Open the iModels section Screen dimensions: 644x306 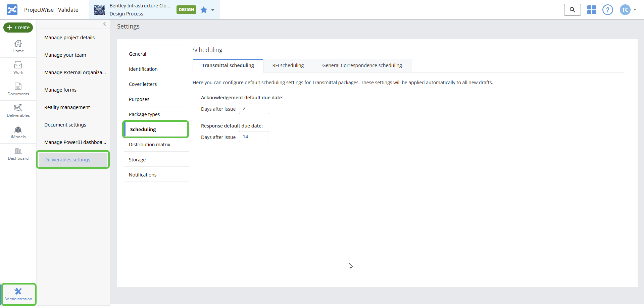click(x=18, y=132)
